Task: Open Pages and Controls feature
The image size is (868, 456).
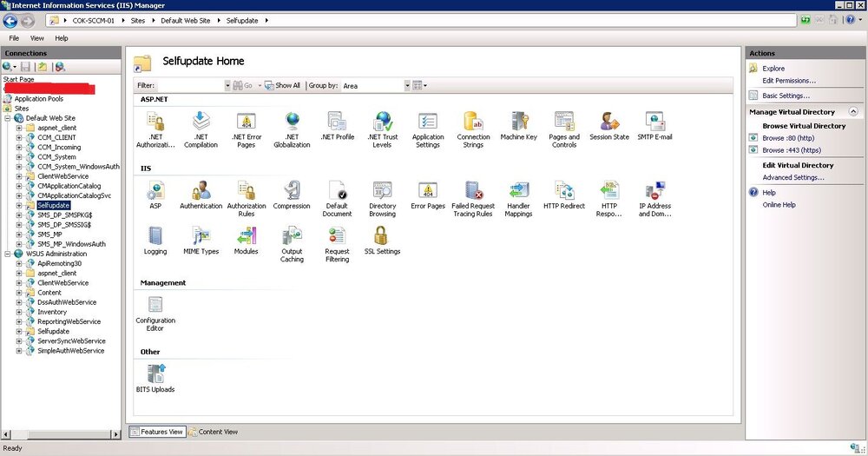Action: click(x=564, y=129)
